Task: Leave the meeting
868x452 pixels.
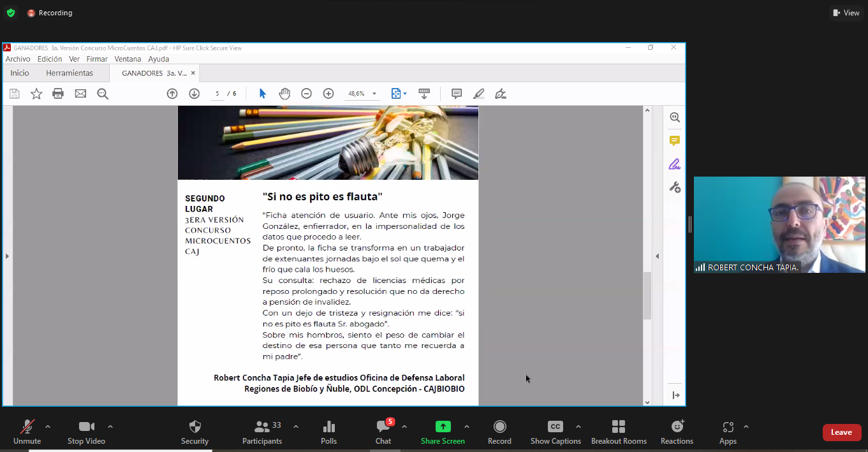Action: [x=841, y=432]
